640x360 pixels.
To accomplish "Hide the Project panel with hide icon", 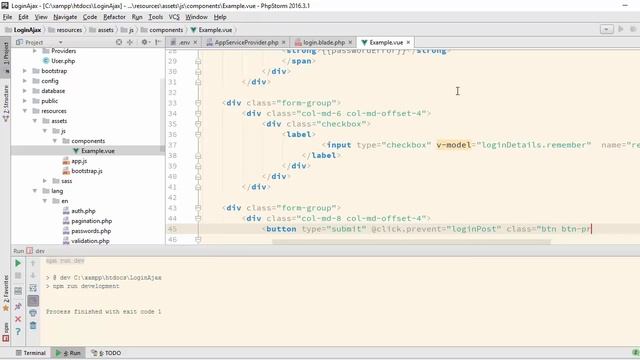I will coord(158,42).
